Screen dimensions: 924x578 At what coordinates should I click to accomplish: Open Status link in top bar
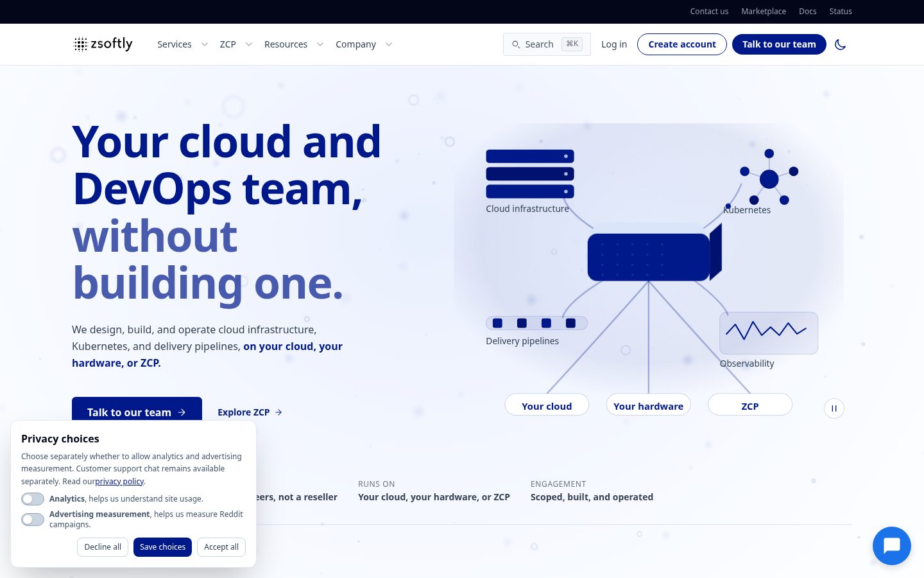(841, 12)
